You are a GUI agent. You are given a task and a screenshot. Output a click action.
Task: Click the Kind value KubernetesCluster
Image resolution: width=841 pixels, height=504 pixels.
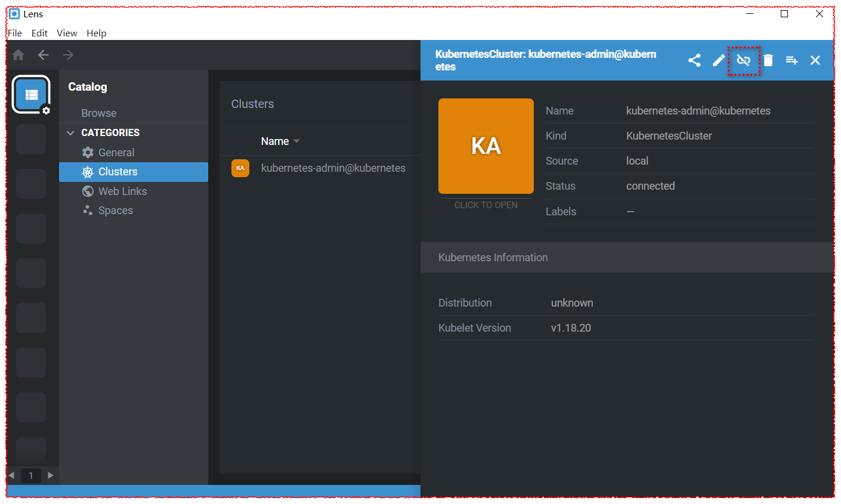click(x=669, y=136)
